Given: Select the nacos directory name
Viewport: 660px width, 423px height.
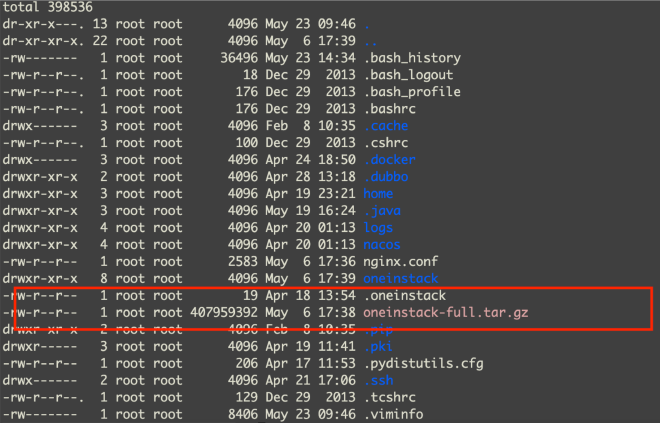Looking at the screenshot, I should coord(383,245).
